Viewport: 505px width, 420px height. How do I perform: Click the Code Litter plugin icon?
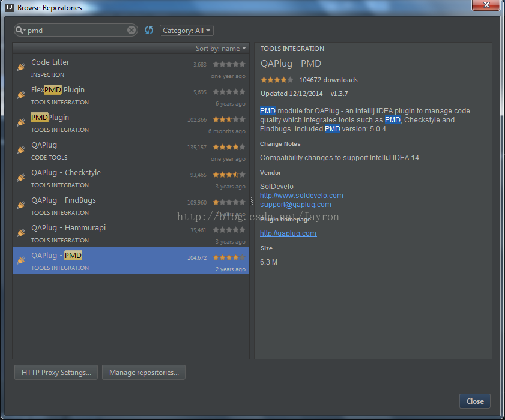pos(21,67)
